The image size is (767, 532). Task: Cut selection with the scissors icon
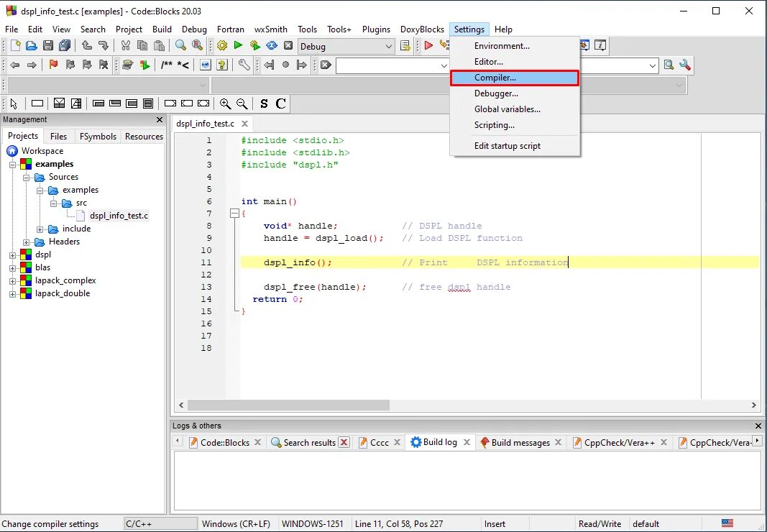pos(126,45)
